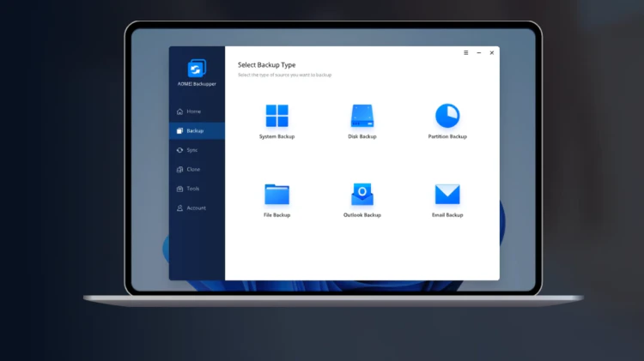
Task: Click the System Backup Windows logo icon
Action: coord(276,116)
